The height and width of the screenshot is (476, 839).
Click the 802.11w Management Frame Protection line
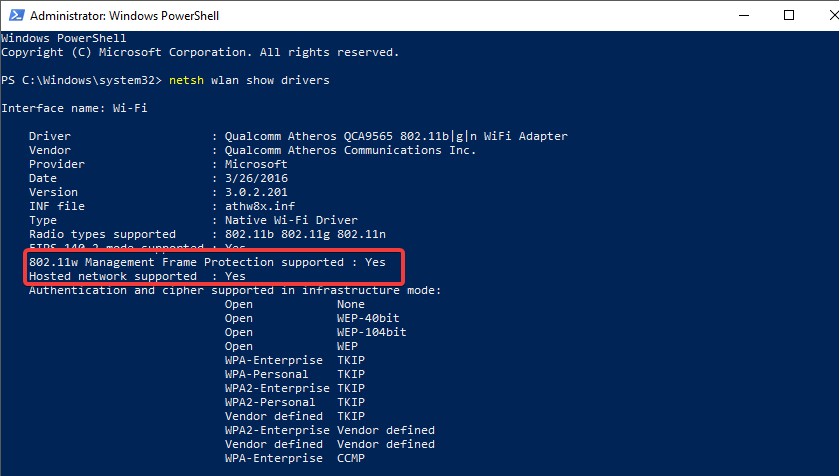207,262
